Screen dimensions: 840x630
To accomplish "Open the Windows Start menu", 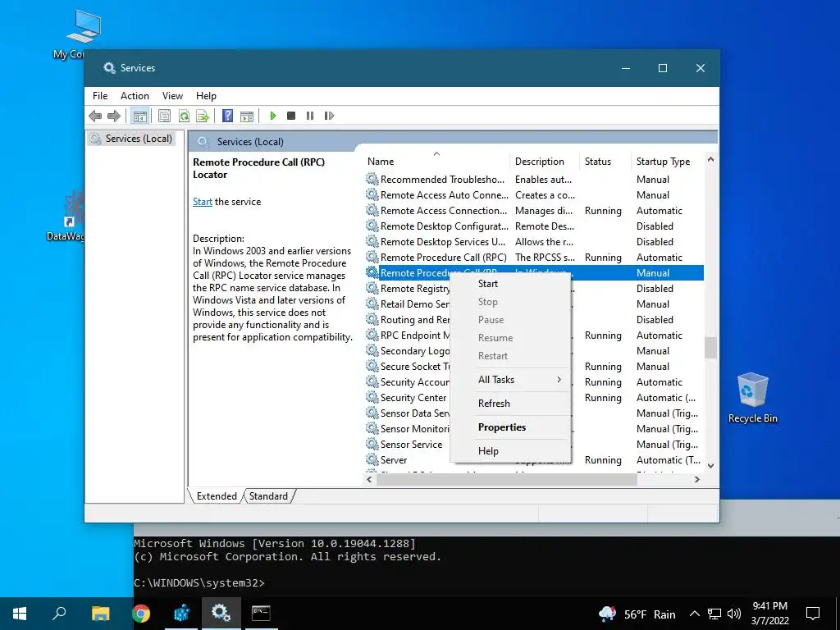I will click(x=20, y=614).
